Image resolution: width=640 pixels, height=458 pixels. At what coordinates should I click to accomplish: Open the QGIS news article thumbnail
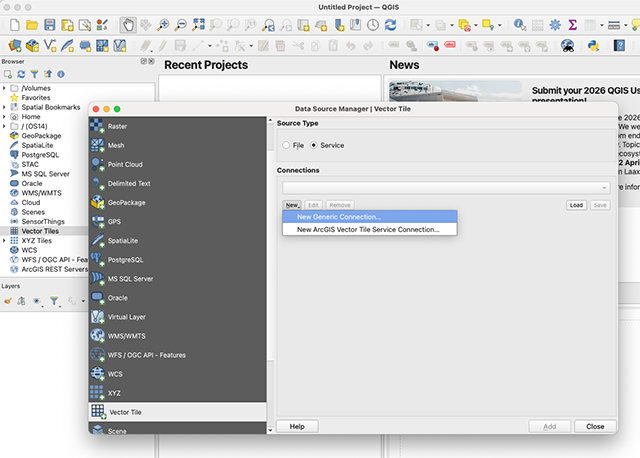point(455,91)
